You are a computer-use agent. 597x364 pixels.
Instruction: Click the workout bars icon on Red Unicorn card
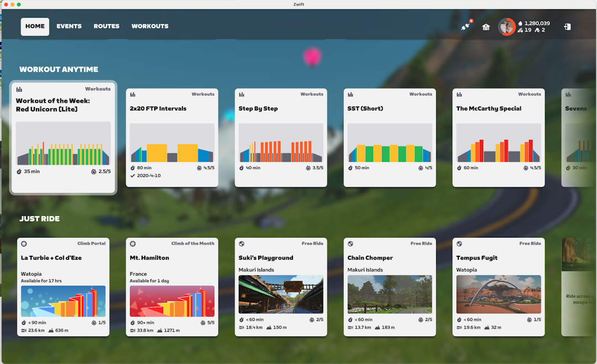19,89
